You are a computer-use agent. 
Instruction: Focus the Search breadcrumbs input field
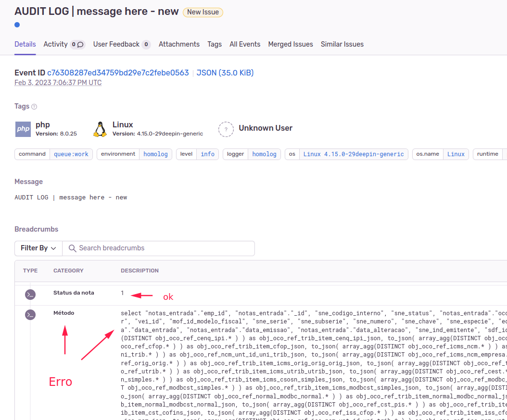coord(158,248)
